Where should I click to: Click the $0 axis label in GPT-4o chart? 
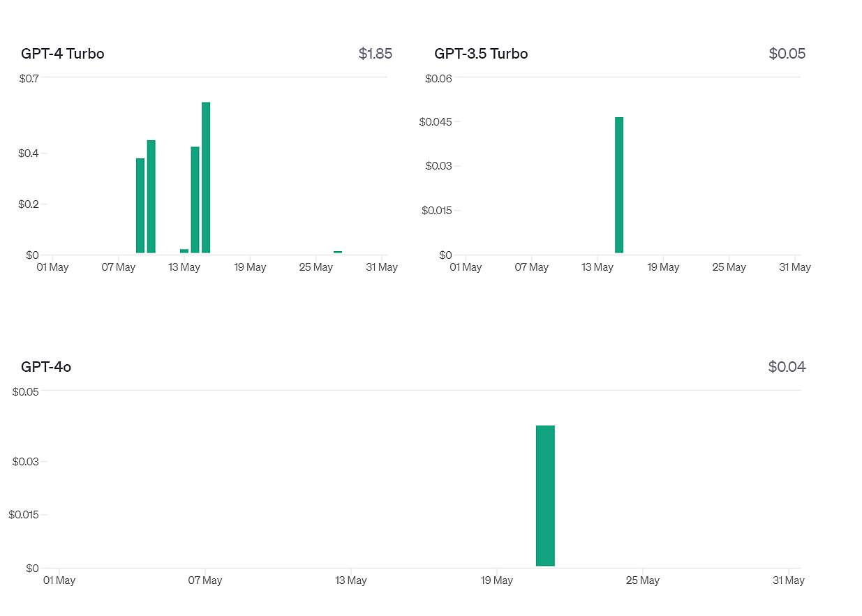coord(33,569)
